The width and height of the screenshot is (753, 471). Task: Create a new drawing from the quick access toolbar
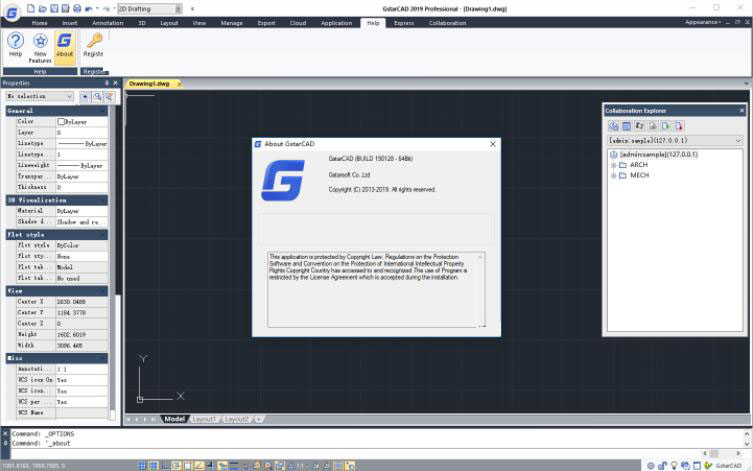(30, 8)
